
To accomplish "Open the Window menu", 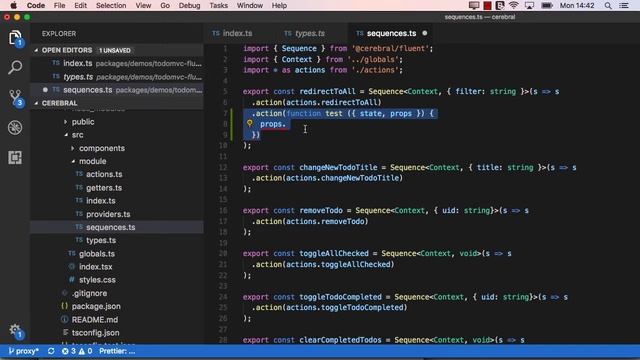I will pos(250,6).
